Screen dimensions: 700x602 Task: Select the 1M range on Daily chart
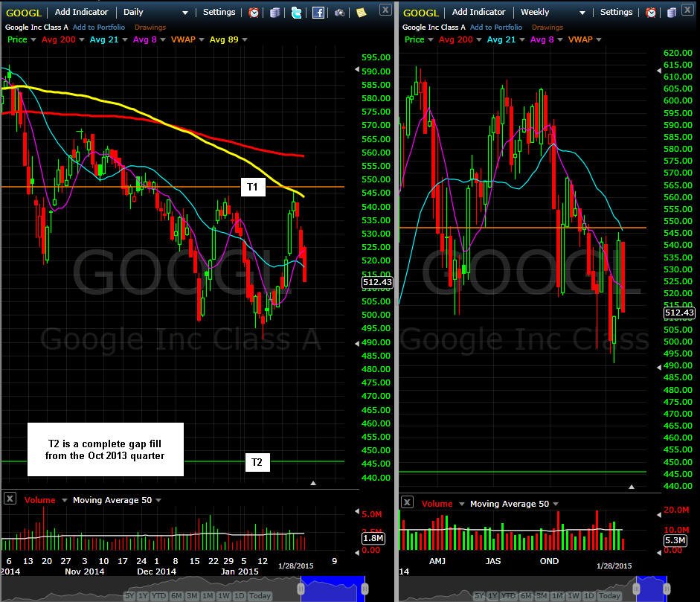(x=208, y=596)
